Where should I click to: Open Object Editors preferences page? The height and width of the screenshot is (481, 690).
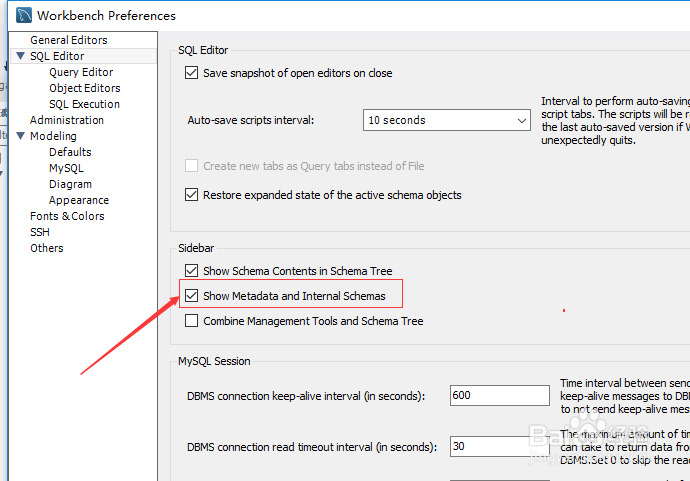[x=84, y=88]
